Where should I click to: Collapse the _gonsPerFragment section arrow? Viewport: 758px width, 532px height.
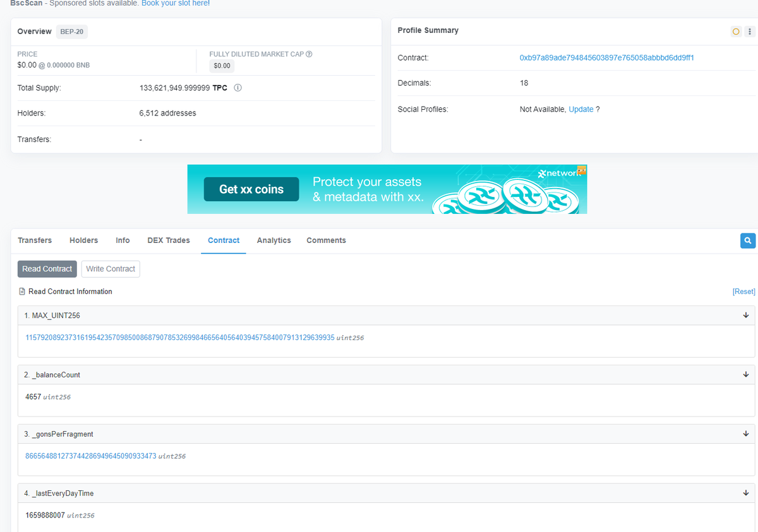point(746,434)
